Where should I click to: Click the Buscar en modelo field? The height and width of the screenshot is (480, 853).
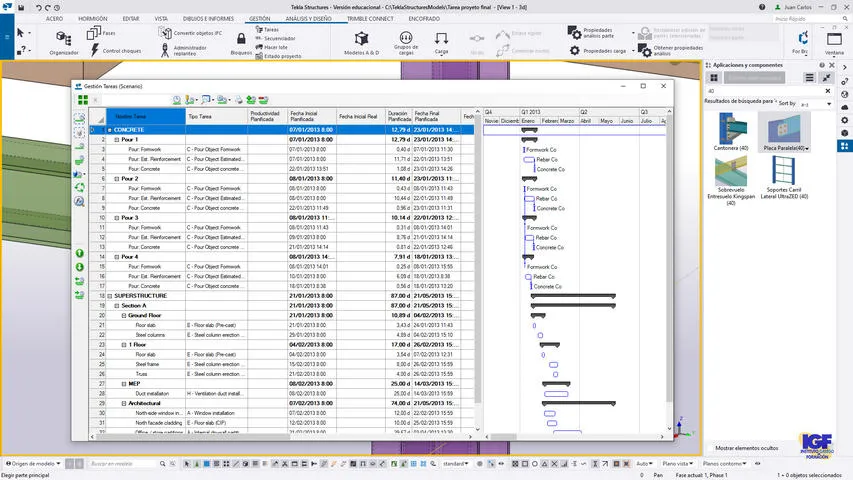coord(122,464)
